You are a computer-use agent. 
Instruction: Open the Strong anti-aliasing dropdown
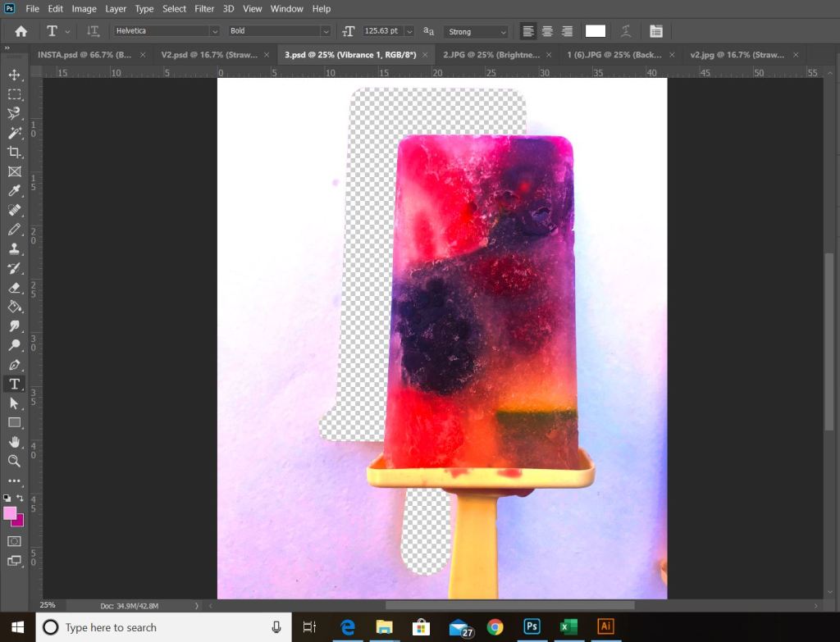(x=502, y=31)
